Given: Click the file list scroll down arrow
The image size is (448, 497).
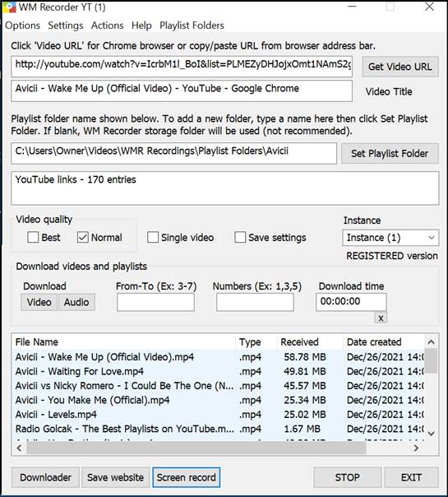Looking at the screenshot, I should (x=431, y=433).
